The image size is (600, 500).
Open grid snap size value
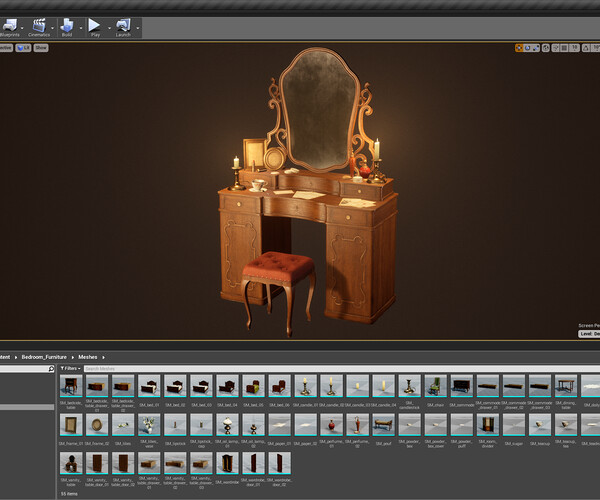(x=574, y=48)
